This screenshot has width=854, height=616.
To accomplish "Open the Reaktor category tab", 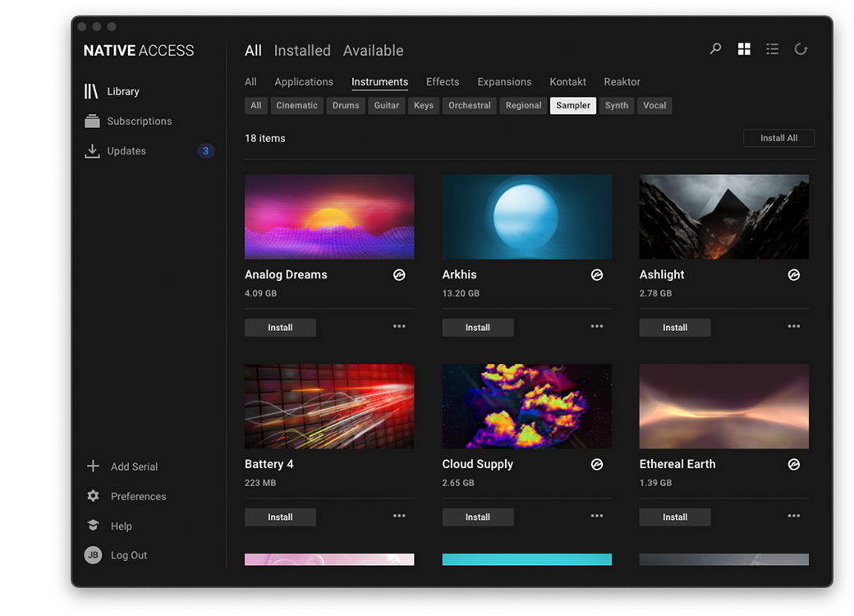I will tap(622, 81).
